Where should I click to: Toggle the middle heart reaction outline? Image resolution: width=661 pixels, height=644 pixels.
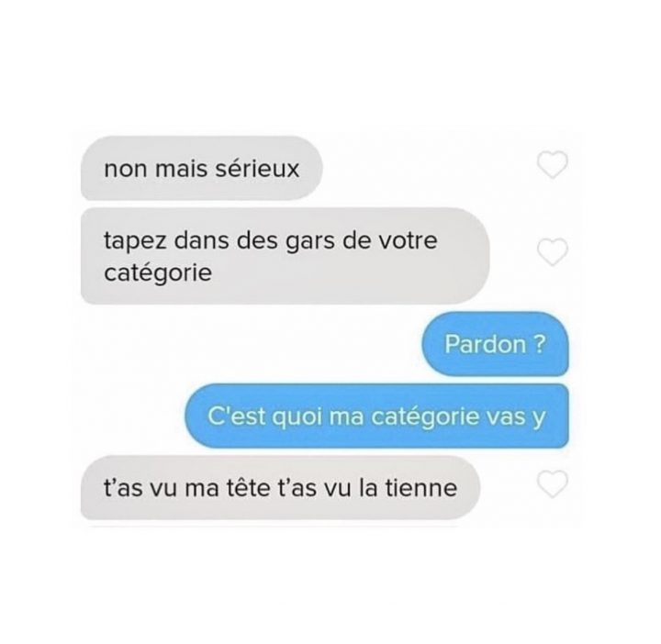pyautogui.click(x=553, y=251)
